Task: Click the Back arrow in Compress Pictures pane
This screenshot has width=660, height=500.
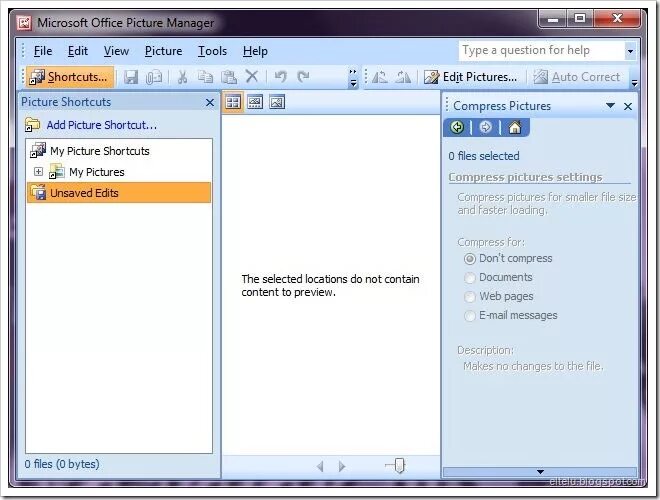Action: [457, 127]
